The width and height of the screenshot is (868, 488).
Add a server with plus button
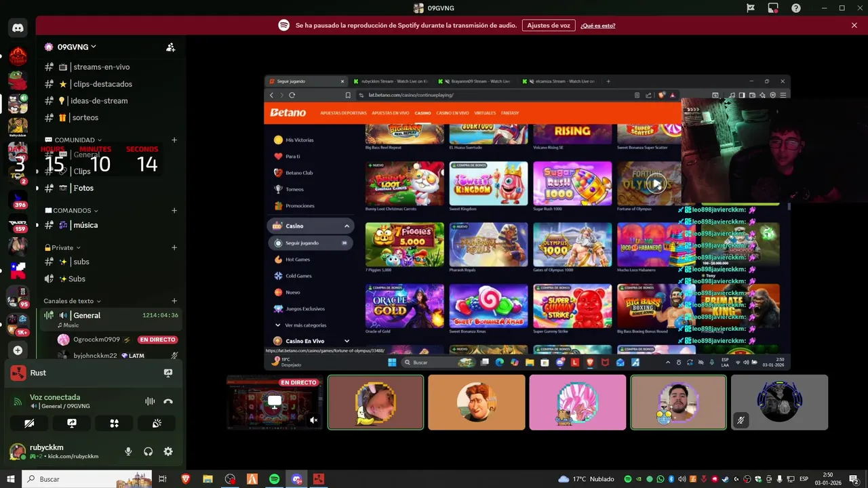18,350
